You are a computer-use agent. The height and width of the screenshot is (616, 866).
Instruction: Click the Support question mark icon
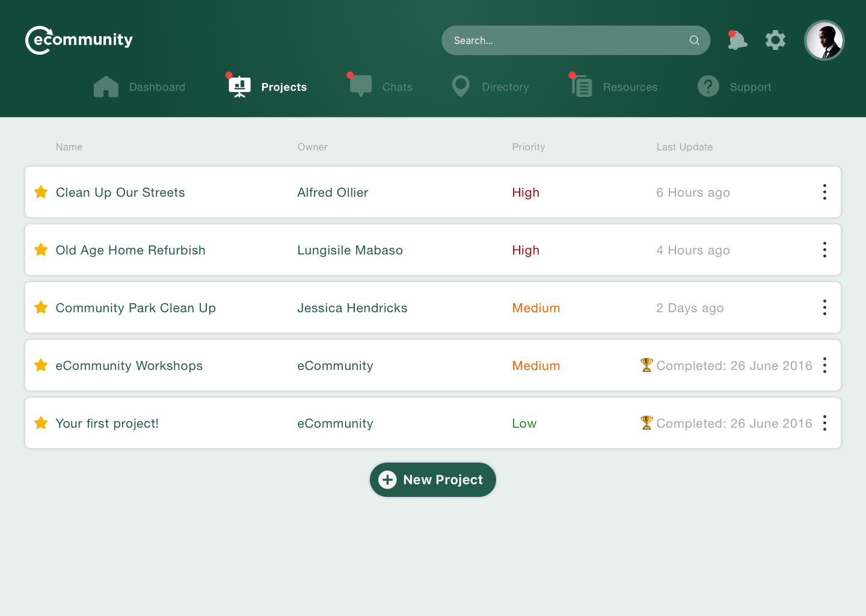click(708, 87)
